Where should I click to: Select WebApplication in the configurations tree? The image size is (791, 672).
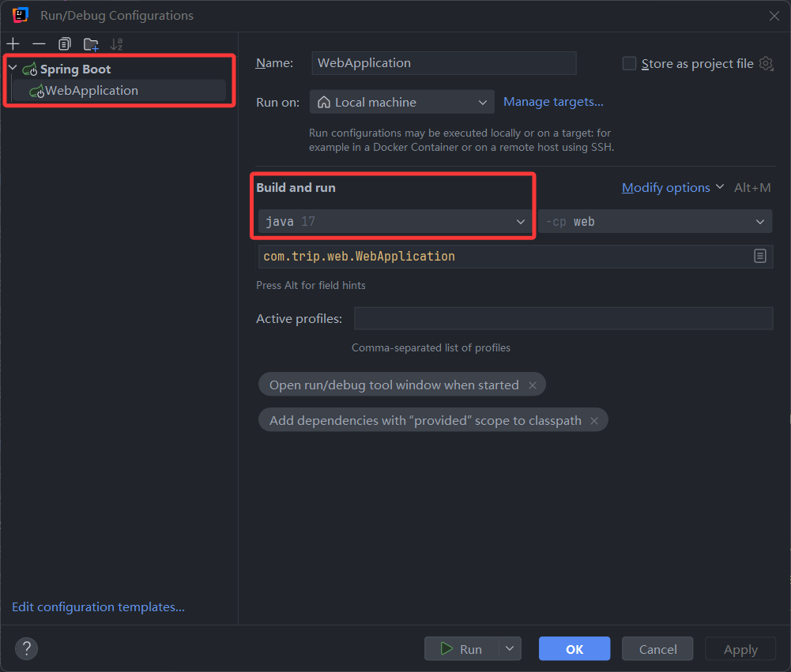(x=91, y=91)
